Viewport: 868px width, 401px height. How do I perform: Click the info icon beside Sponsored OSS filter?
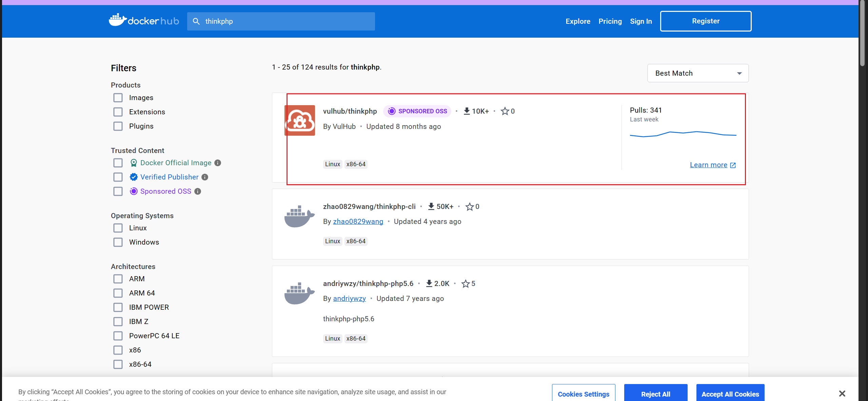198,191
